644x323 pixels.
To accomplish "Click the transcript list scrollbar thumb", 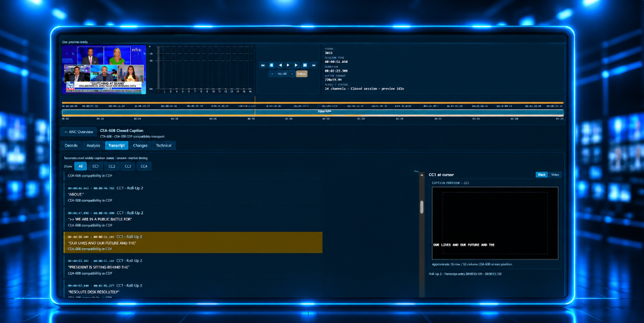I will click(422, 207).
